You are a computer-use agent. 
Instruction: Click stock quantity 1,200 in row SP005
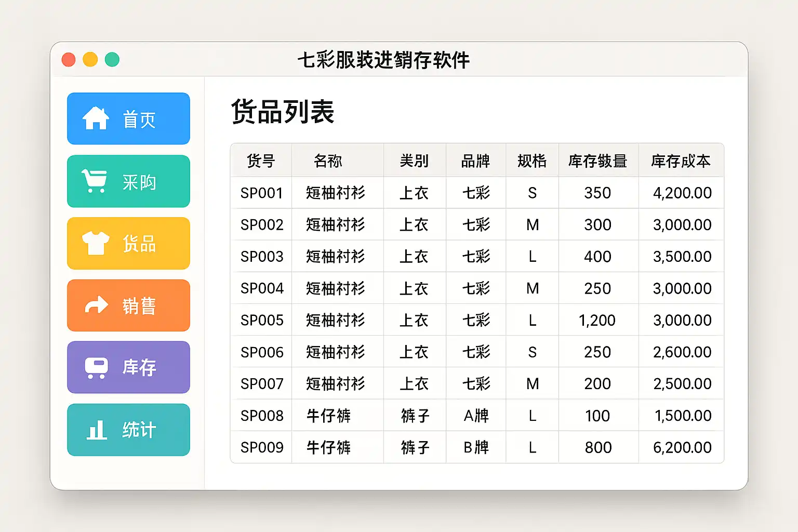[597, 320]
